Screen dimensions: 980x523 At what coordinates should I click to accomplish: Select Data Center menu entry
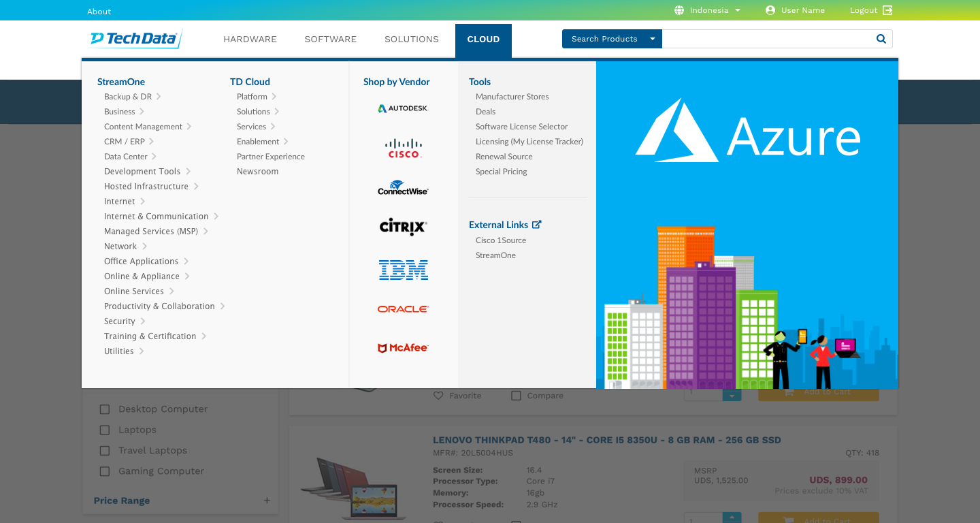[x=126, y=157]
